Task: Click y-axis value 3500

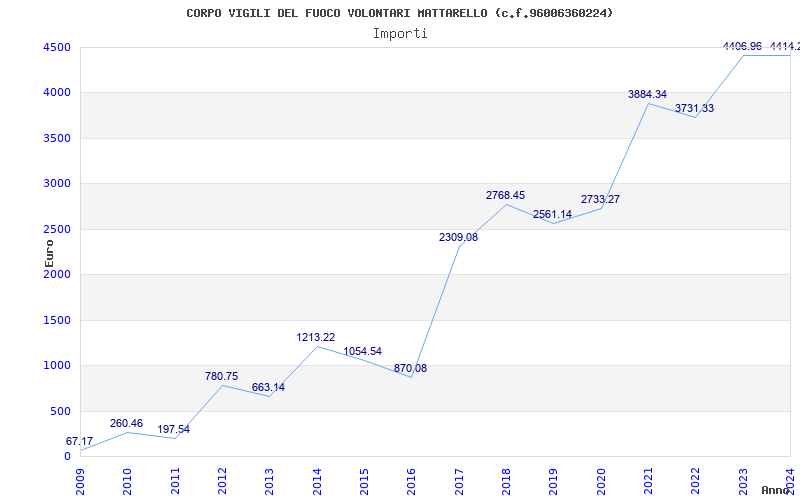Action: [57, 138]
